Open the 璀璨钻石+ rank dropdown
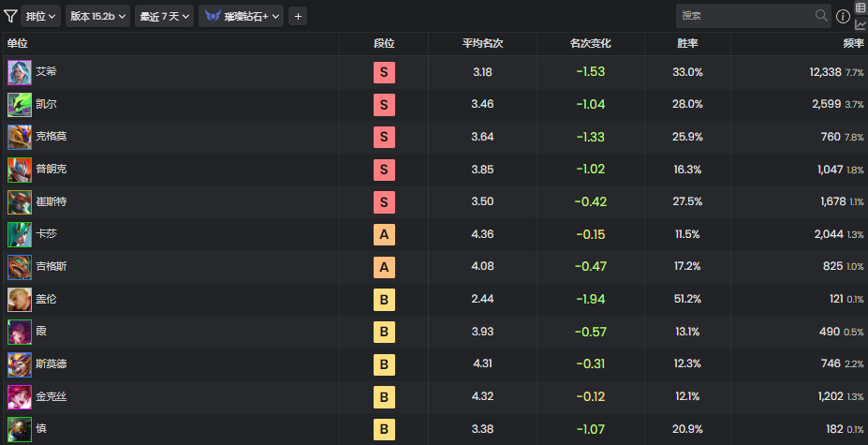Viewport: 868px width, 445px height. (242, 16)
